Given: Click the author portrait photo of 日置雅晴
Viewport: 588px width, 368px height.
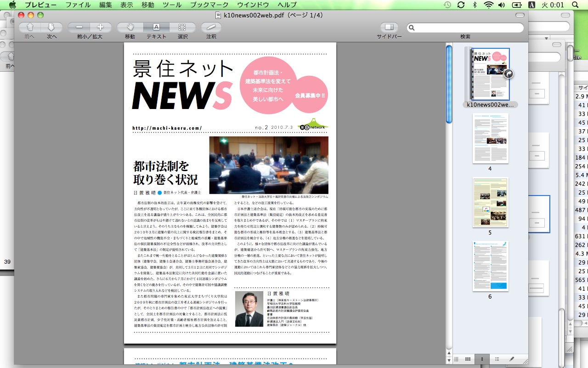Looking at the screenshot, I should tap(249, 309).
